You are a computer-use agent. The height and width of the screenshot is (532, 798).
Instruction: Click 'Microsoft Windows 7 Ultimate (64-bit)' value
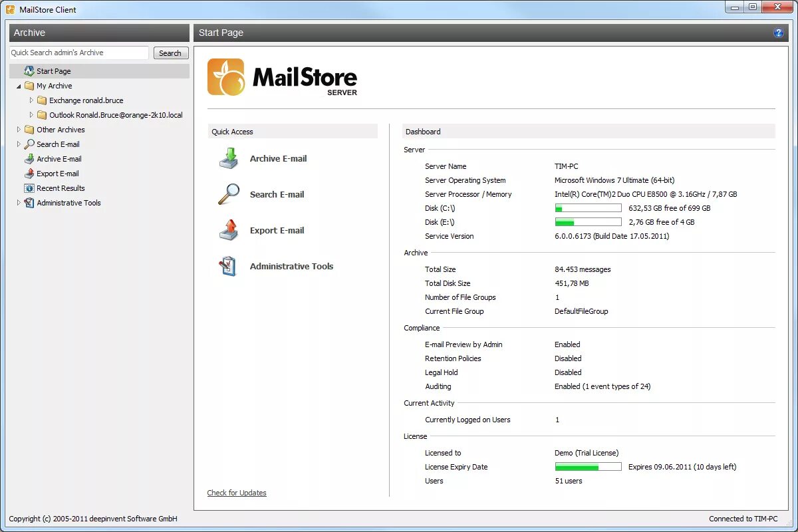coord(614,180)
